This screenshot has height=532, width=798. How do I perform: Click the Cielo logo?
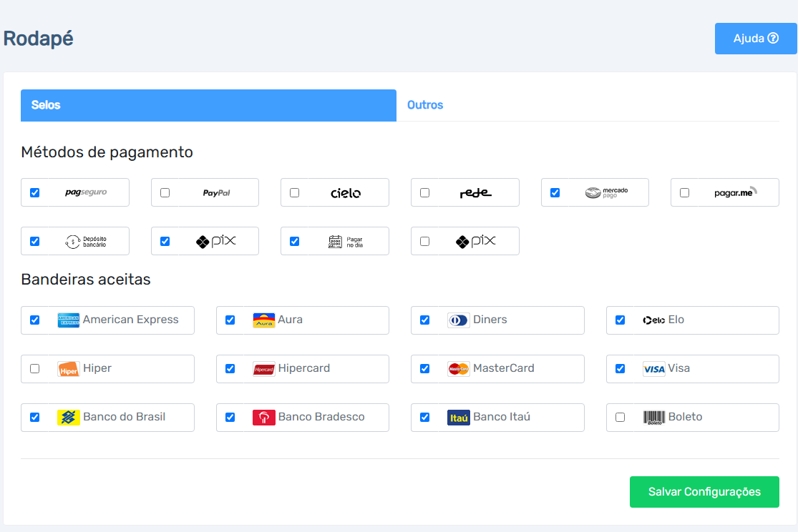coord(346,193)
